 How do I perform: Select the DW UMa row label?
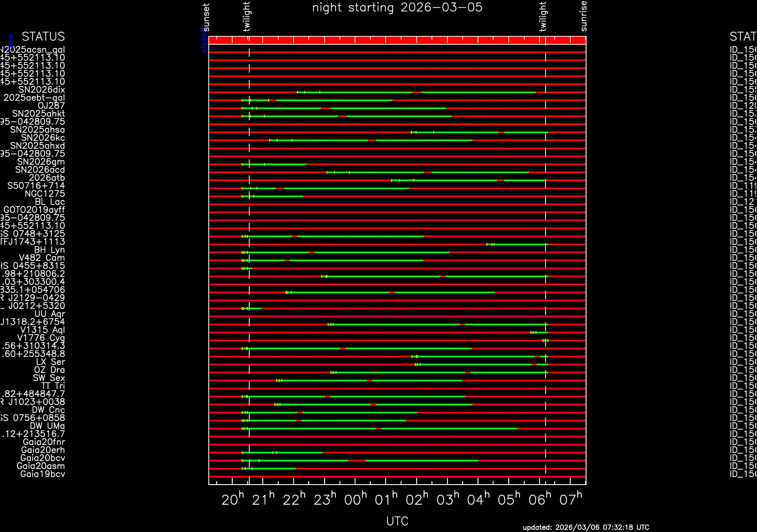coord(47,426)
